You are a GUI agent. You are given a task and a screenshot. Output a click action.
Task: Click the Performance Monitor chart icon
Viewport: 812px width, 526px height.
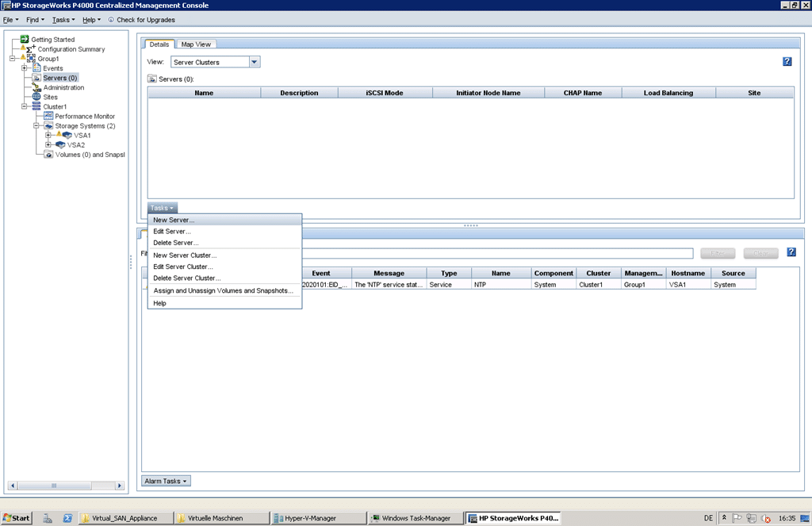tap(48, 116)
